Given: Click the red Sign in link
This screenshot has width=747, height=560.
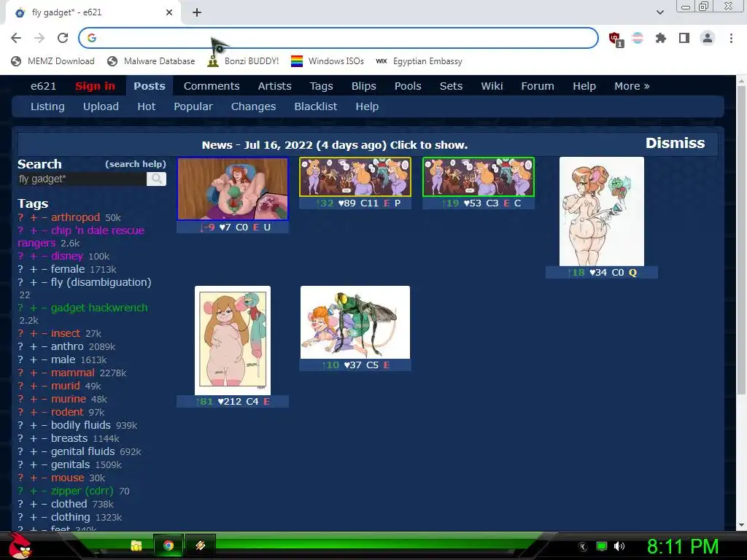Looking at the screenshot, I should tap(95, 86).
